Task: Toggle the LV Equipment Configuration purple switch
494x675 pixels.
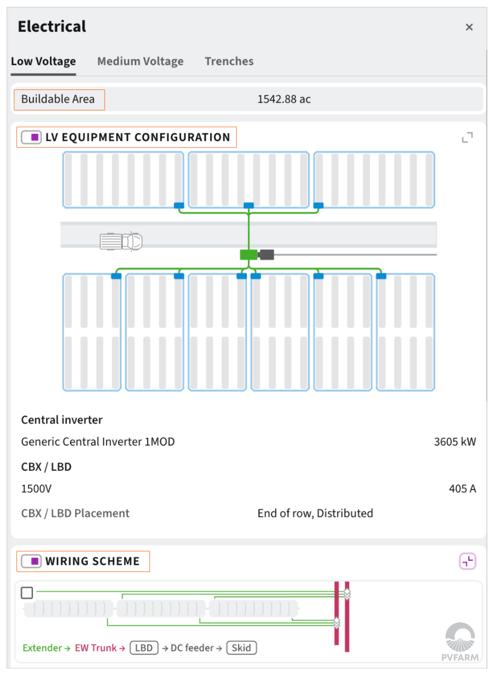Action: (31, 137)
